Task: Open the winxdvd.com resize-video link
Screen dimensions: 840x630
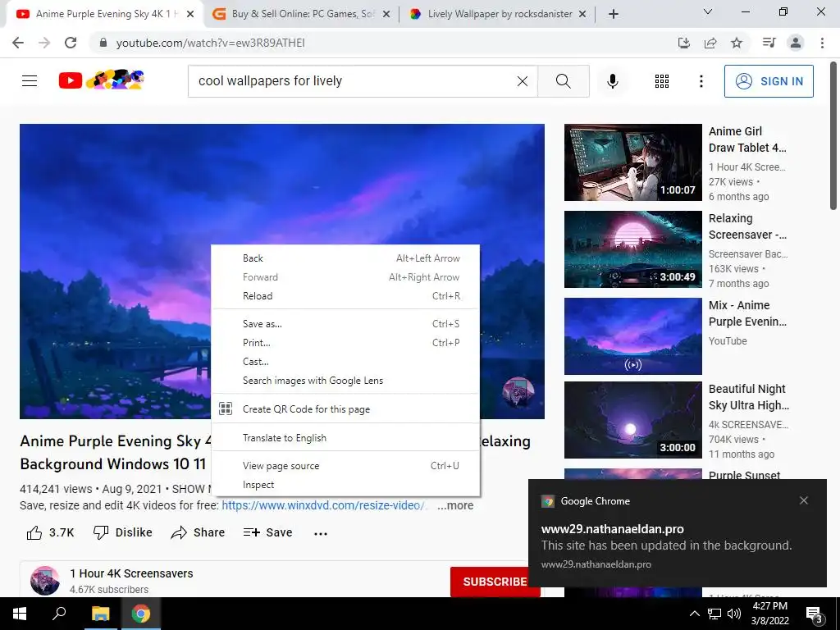Action: pos(323,505)
